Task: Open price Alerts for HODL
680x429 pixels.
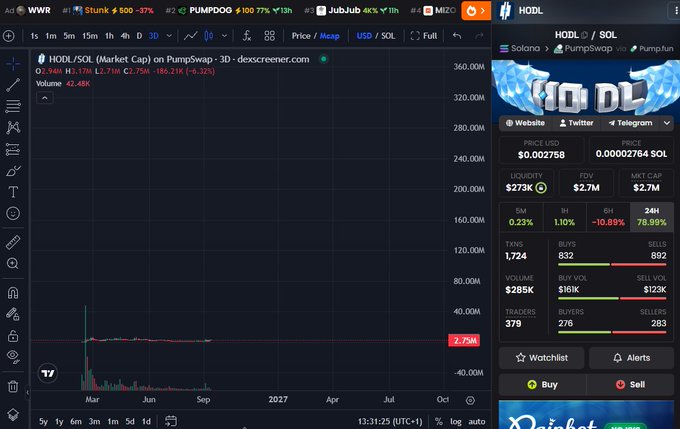Action: (631, 358)
